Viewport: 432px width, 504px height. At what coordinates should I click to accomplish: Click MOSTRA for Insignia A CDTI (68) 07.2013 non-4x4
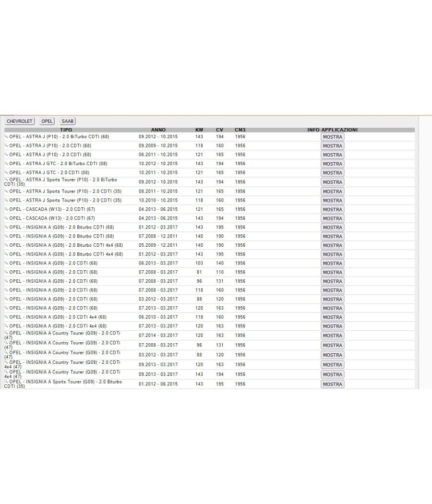click(332, 309)
